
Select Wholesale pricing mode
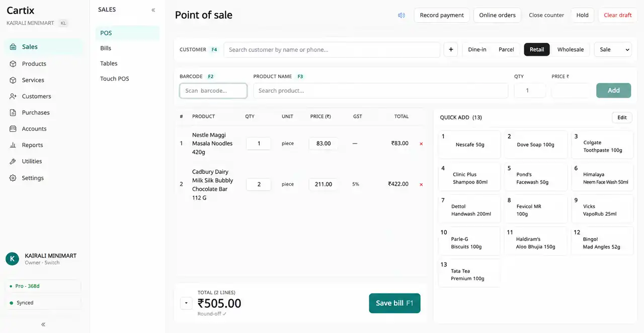571,49
